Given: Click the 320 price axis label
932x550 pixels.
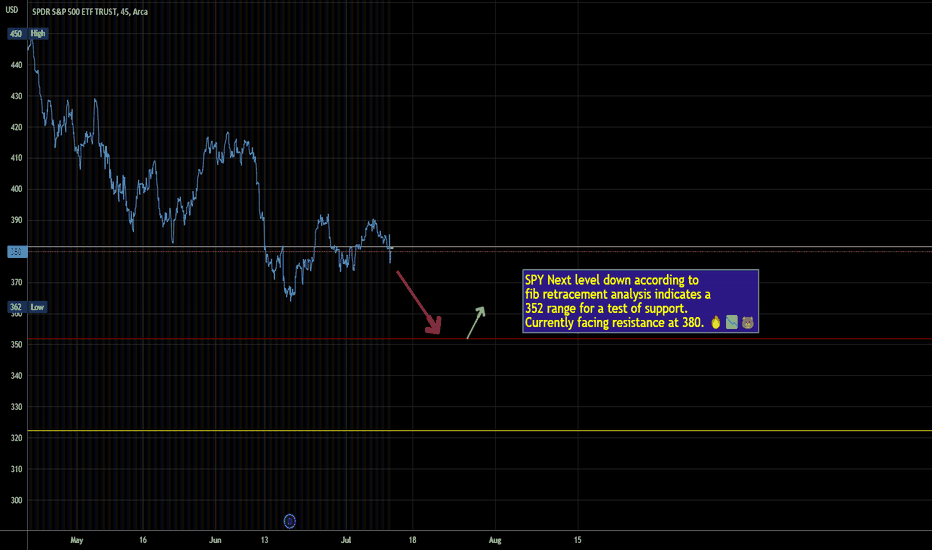Looking at the screenshot, I should pyautogui.click(x=16, y=438).
